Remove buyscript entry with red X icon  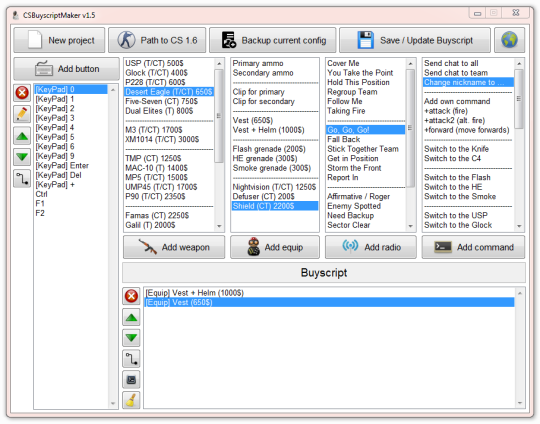click(131, 296)
